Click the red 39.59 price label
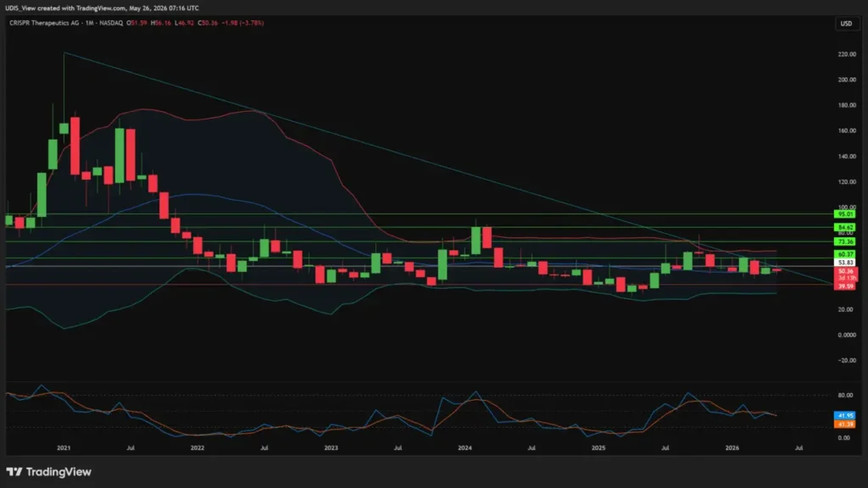The image size is (868, 488). [x=845, y=286]
